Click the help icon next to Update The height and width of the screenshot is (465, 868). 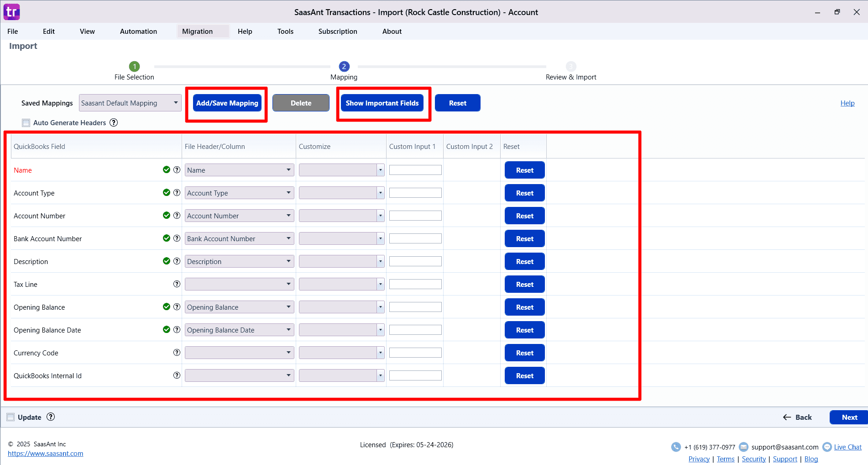51,417
